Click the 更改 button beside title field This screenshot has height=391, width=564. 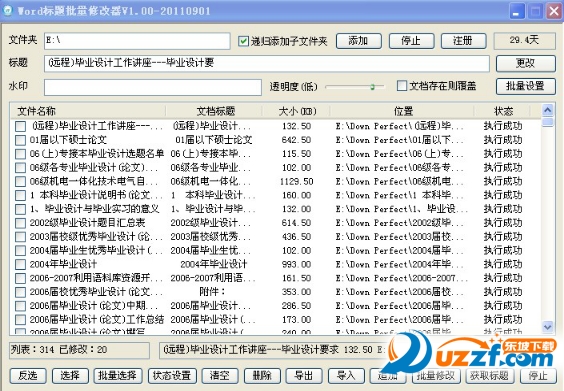tap(525, 63)
